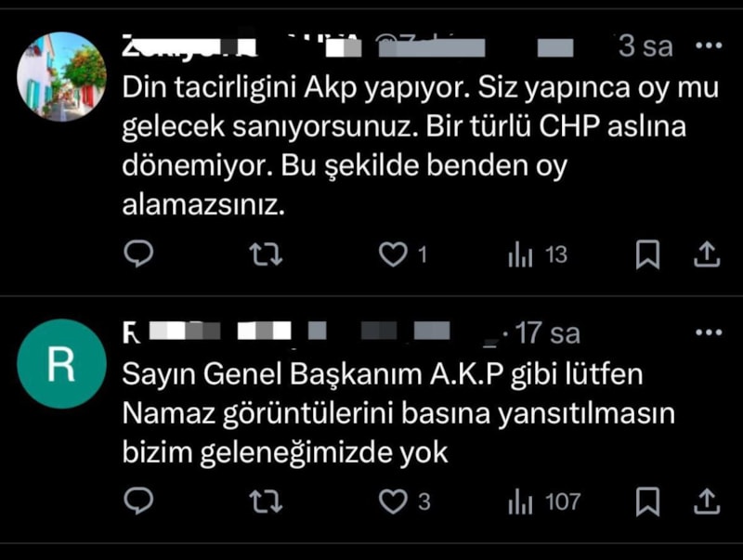Bookmark the first tweet
The height and width of the screenshot is (560, 743).
[647, 254]
